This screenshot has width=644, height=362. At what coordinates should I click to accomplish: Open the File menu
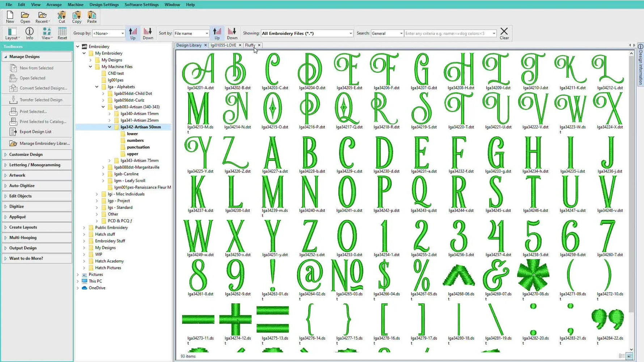click(x=9, y=5)
